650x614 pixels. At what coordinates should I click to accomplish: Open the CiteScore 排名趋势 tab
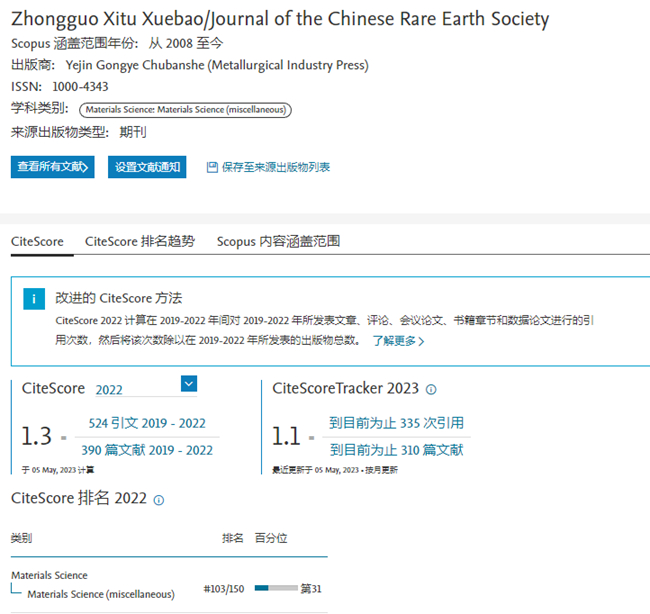(140, 241)
